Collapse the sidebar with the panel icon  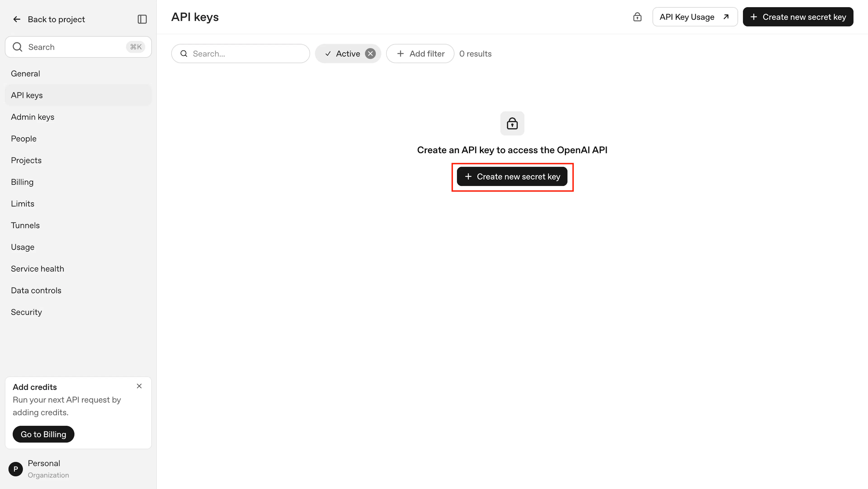(x=142, y=19)
